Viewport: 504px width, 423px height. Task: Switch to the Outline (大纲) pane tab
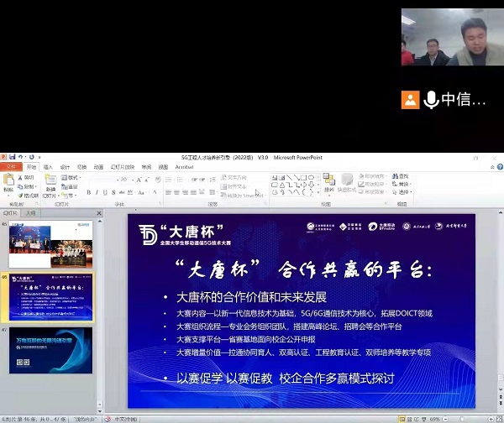pyautogui.click(x=31, y=214)
